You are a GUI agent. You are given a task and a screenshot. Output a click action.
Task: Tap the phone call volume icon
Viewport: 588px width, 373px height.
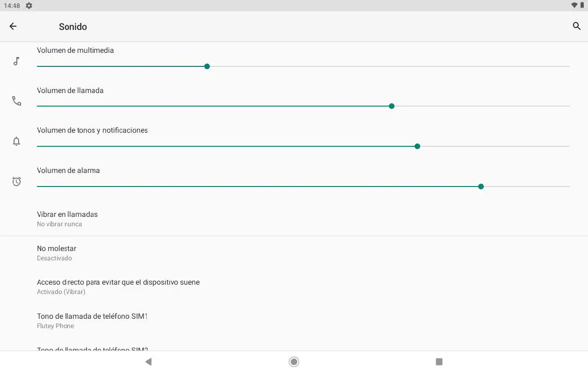pyautogui.click(x=16, y=101)
